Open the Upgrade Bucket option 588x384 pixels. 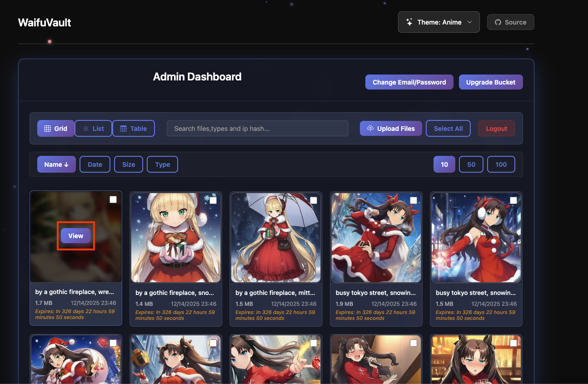pyautogui.click(x=491, y=82)
